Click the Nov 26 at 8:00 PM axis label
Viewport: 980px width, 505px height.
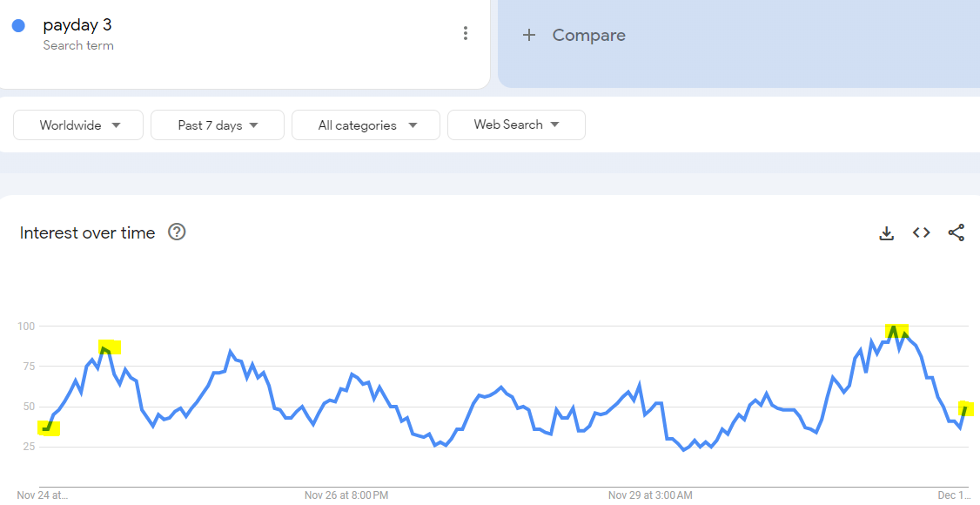[x=346, y=495]
